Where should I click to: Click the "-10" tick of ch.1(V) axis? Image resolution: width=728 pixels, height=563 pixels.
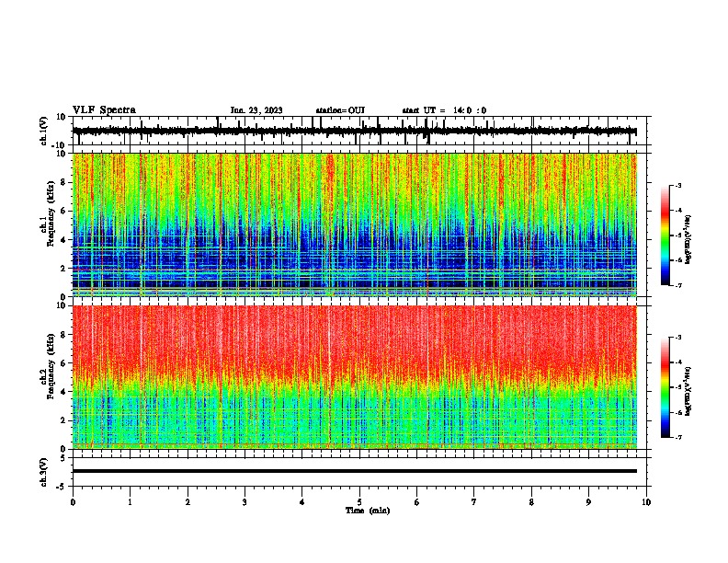59,145
